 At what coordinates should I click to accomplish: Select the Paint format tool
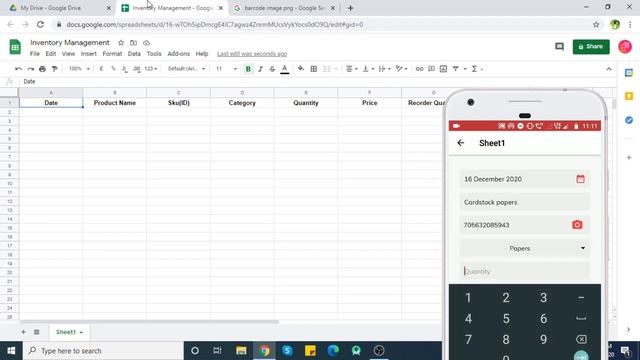[54, 69]
